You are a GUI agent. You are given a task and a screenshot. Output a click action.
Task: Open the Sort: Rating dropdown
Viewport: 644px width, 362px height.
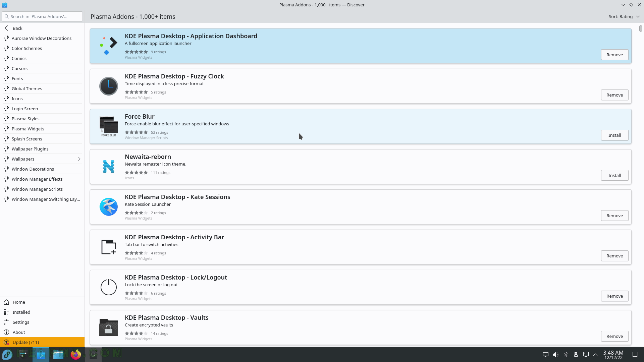(x=624, y=16)
